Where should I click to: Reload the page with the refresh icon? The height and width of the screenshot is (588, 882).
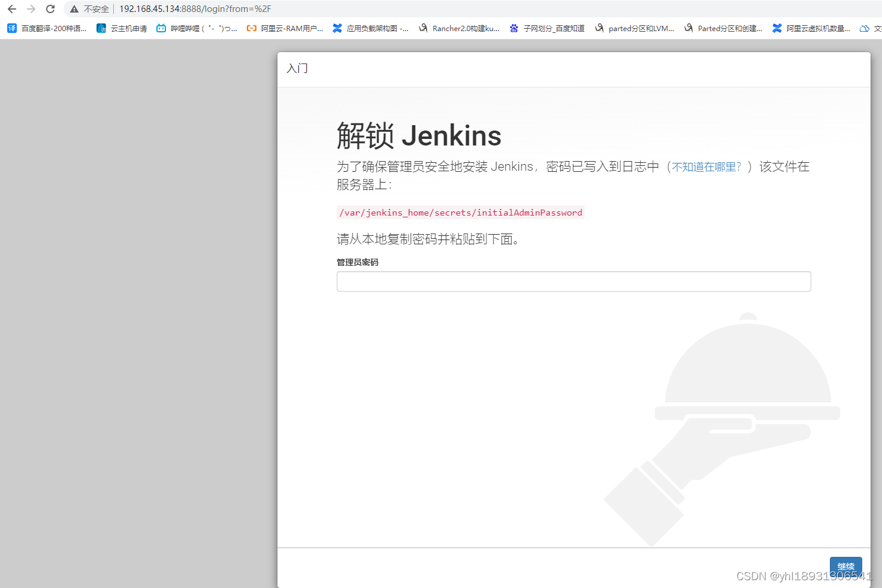click(50, 9)
